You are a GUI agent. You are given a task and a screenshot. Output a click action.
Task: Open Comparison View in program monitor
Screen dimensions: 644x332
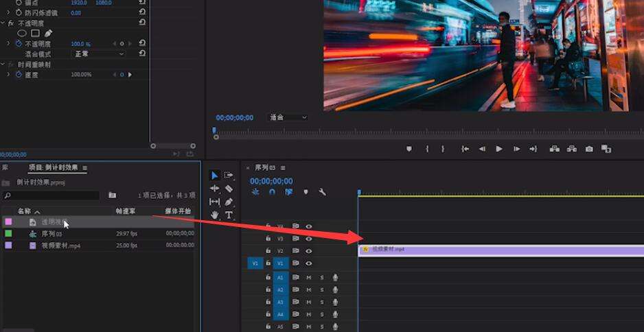606,149
